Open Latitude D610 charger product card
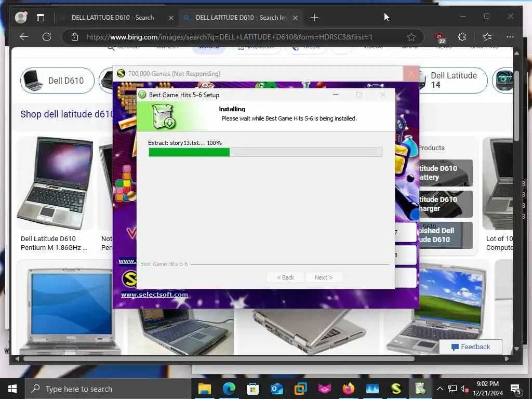Image resolution: width=532 pixels, height=399 pixels. click(x=445, y=204)
